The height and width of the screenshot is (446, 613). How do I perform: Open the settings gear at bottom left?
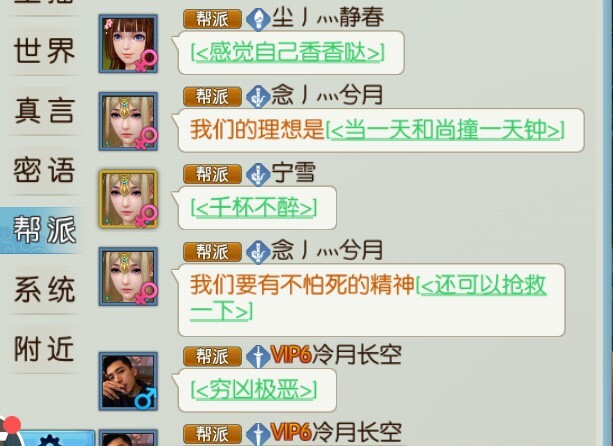50,441
